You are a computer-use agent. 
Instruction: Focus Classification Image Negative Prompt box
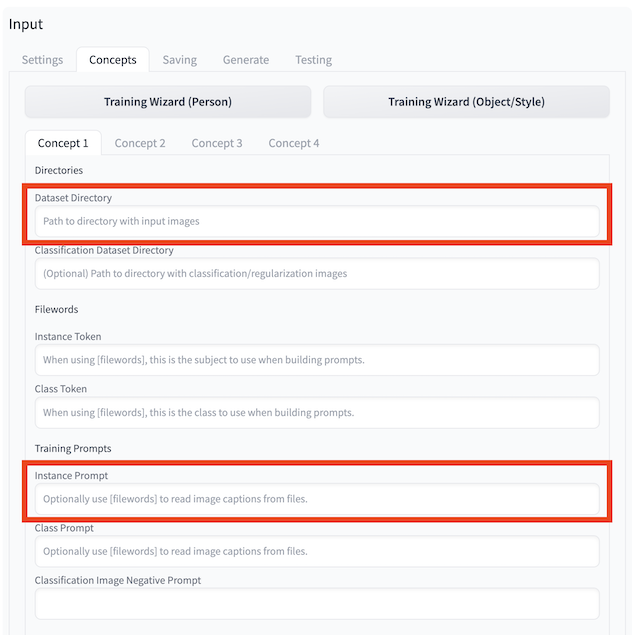(x=317, y=603)
